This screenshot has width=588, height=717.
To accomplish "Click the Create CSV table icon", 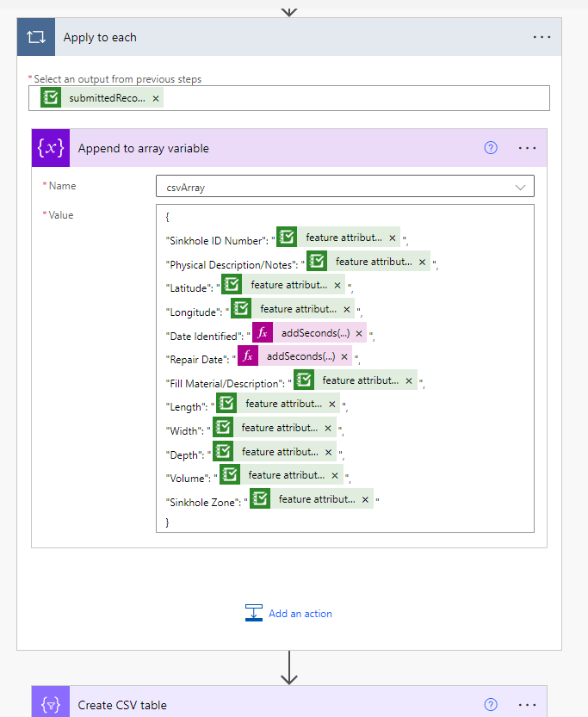I will 50,704.
